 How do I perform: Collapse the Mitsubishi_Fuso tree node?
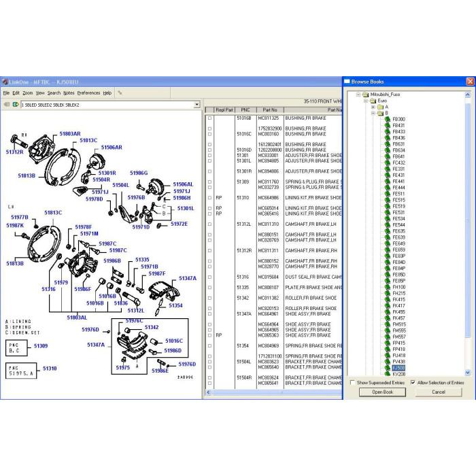click(x=358, y=95)
